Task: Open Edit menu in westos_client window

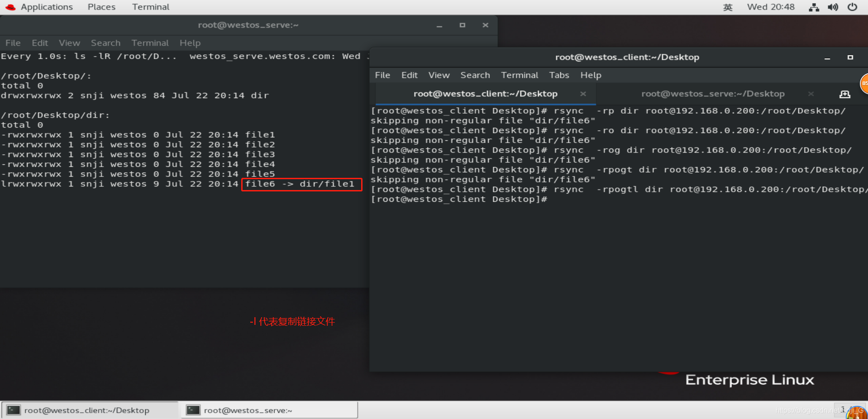Action: pos(409,75)
